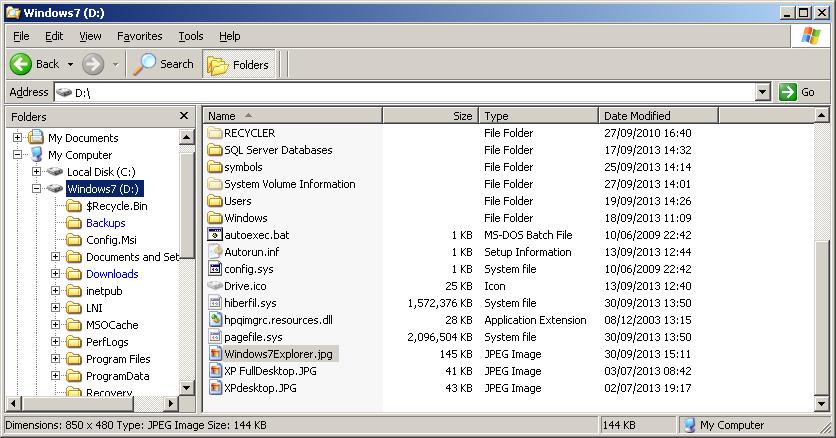Click the $Recycle.Bin folder icon in tree

(74, 206)
